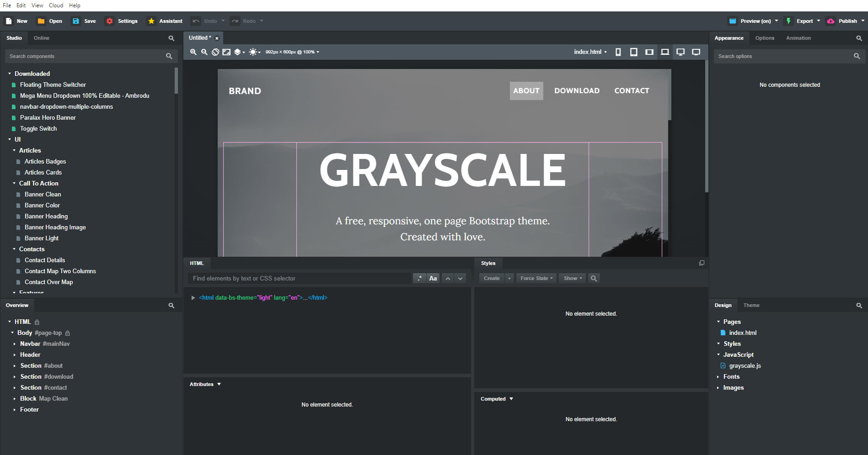Click the pop-out panel icon beside Styles

click(702, 263)
